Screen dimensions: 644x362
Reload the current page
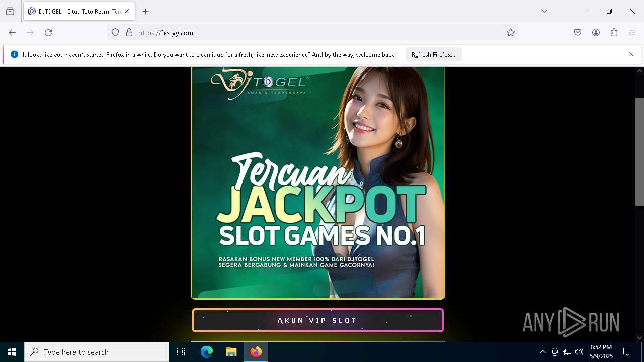click(48, 33)
